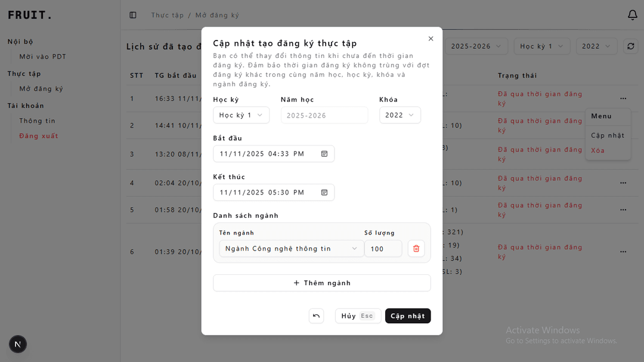
Task: Add a major with Thêm ngành button
Action: pos(321,283)
